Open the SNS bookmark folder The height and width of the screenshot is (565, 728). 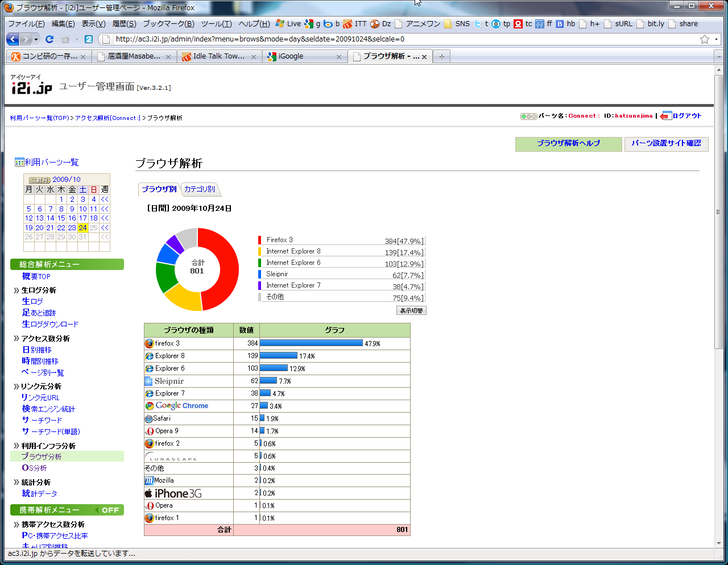click(x=457, y=23)
